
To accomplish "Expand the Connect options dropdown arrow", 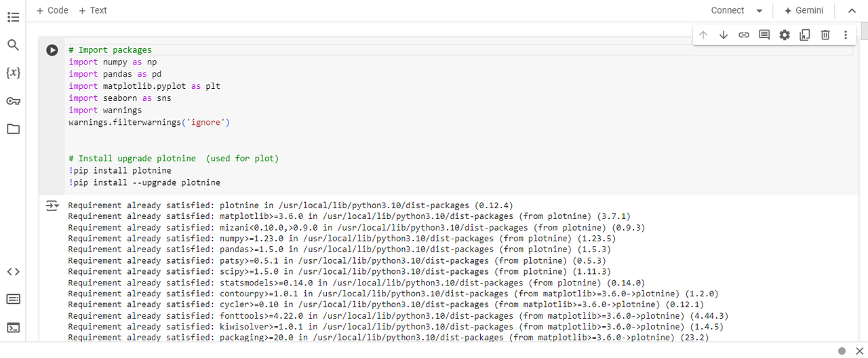I will pyautogui.click(x=759, y=11).
